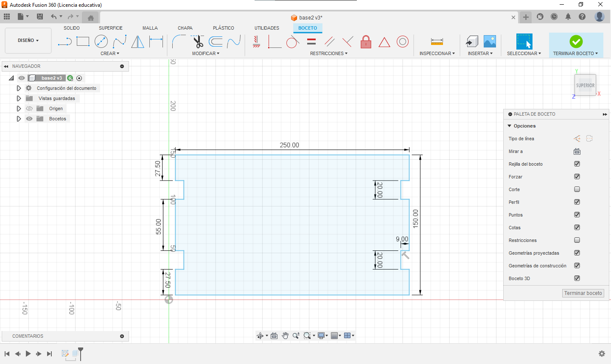Toggle the Forzar checkbox
Image resolution: width=611 pixels, height=364 pixels.
(577, 177)
